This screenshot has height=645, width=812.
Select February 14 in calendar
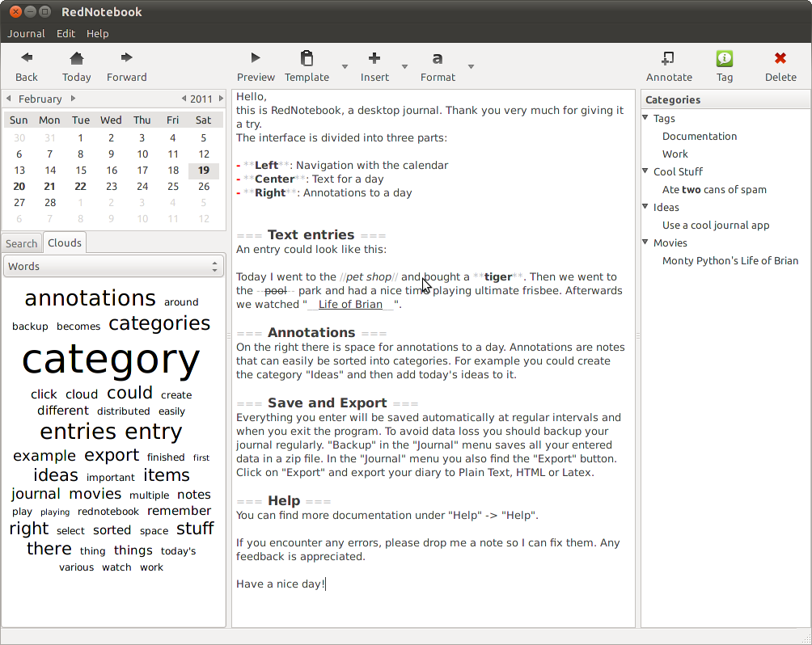point(50,171)
